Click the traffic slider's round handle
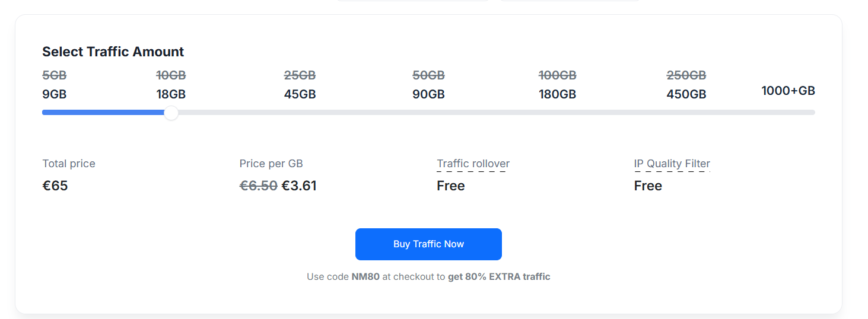Viewport: 868px width, 319px height. tap(171, 113)
